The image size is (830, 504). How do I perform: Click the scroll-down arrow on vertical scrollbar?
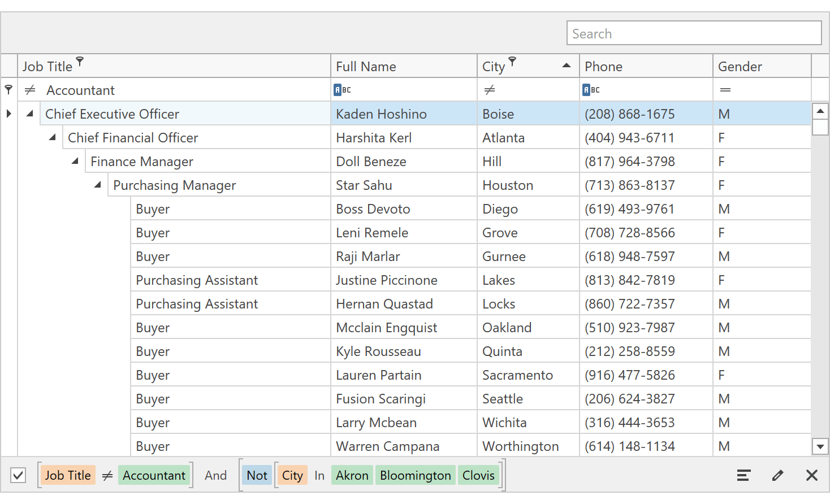tap(820, 446)
